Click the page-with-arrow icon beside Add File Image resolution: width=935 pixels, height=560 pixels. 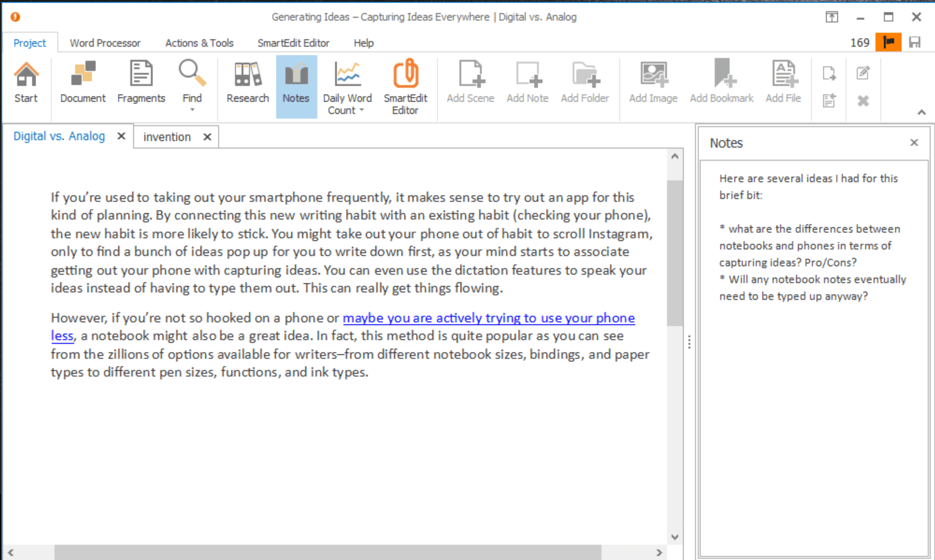point(829,73)
